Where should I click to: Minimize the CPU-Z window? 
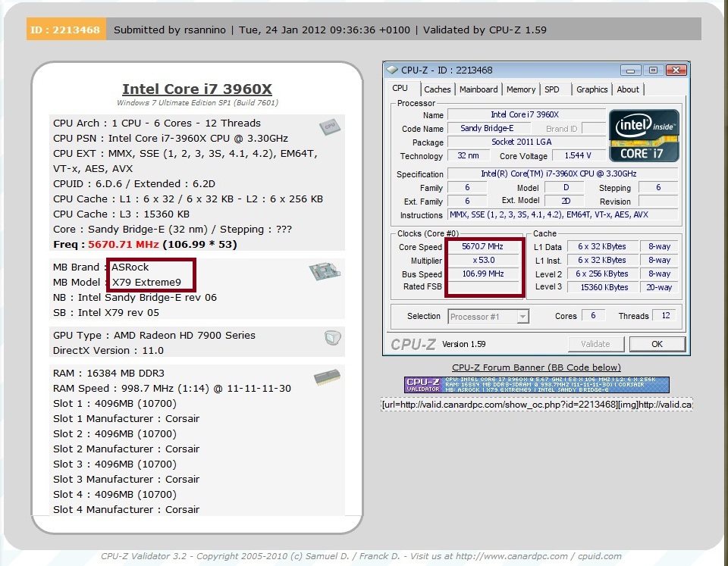tap(630, 70)
